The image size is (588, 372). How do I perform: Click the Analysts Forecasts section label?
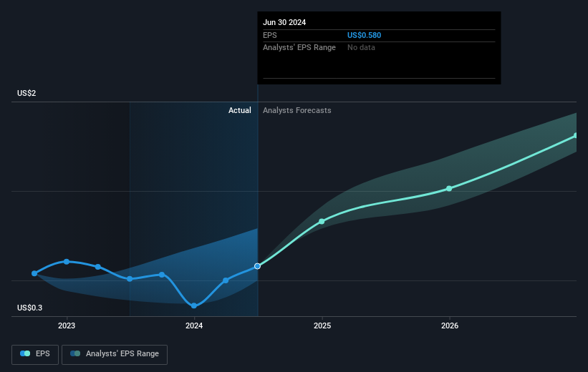(297, 110)
